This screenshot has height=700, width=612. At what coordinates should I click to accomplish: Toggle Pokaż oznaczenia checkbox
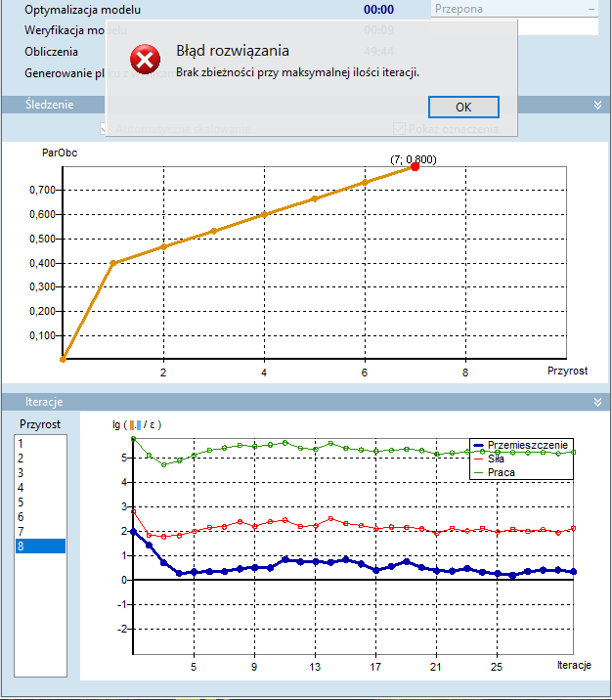399,129
